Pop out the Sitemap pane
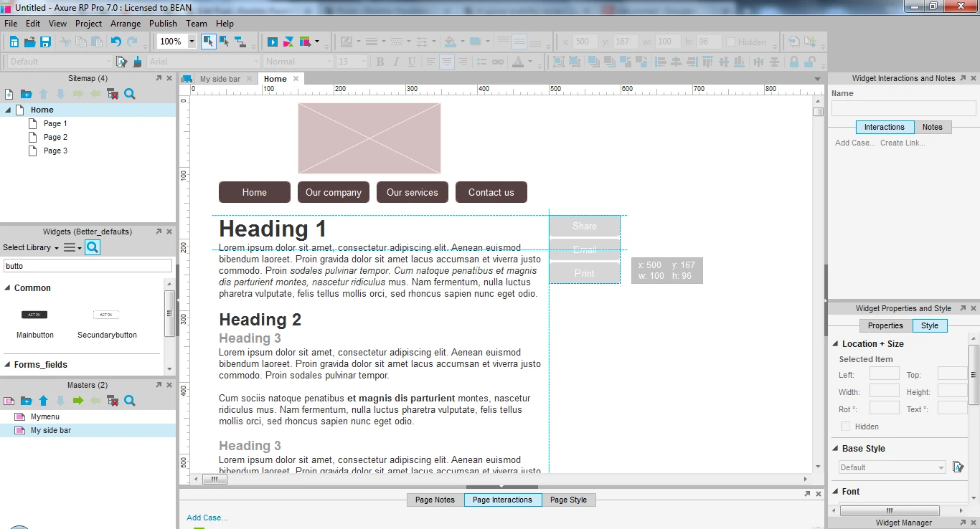The width and height of the screenshot is (980, 529). (x=159, y=78)
